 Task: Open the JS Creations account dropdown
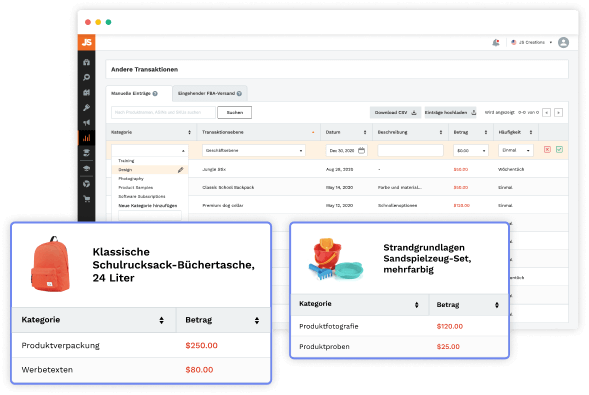pyautogui.click(x=532, y=42)
